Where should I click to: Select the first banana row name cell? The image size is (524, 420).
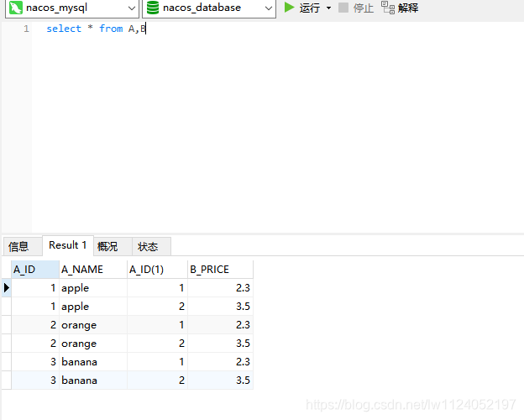click(x=93, y=361)
